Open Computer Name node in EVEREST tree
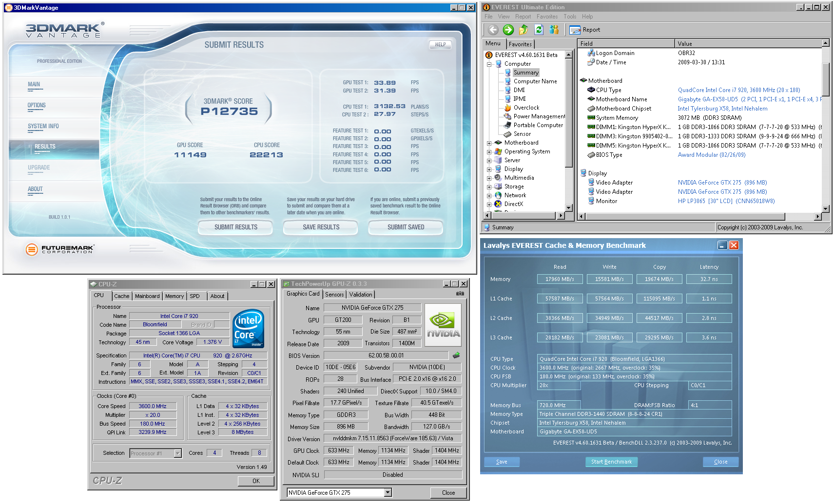Viewport: 834px width, 504px height. (535, 81)
